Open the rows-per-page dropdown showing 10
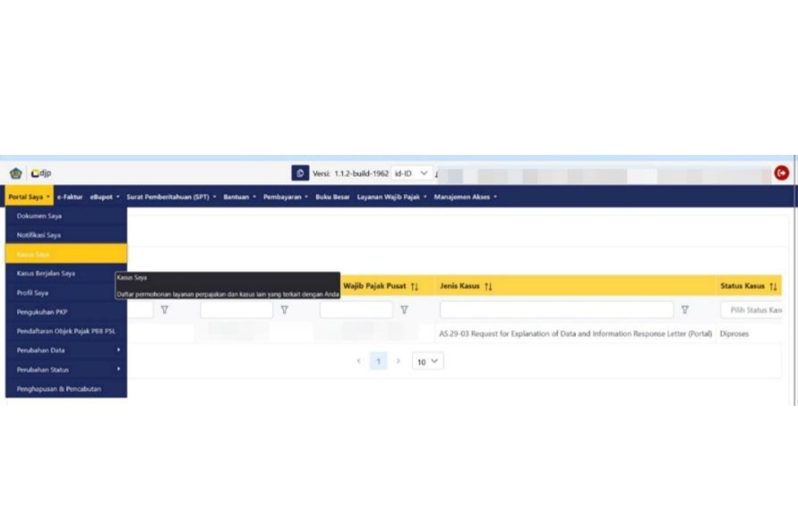The image size is (798, 532). pos(428,362)
